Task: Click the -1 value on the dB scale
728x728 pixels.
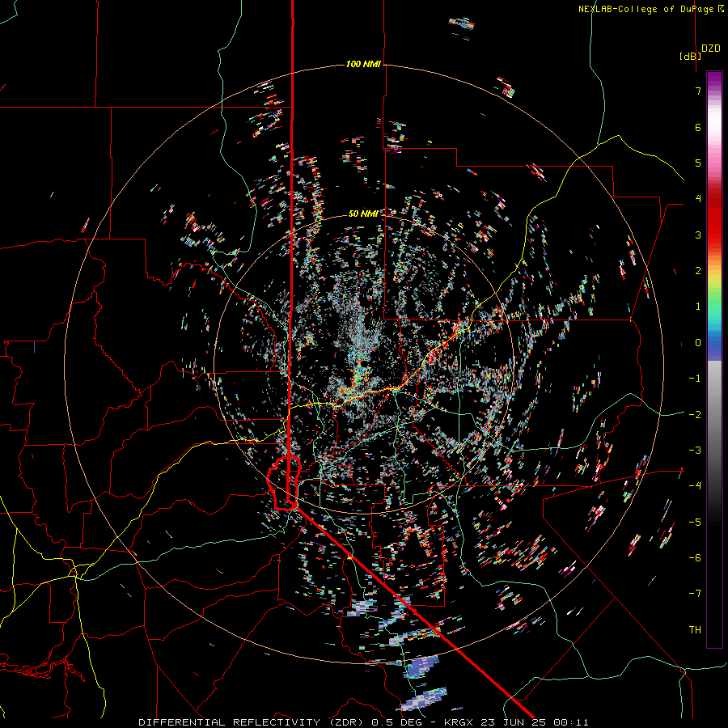Action: [x=695, y=379]
